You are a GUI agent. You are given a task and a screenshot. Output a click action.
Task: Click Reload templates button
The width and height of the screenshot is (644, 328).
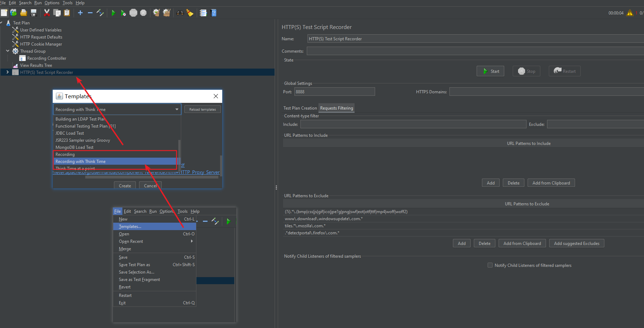click(x=202, y=110)
